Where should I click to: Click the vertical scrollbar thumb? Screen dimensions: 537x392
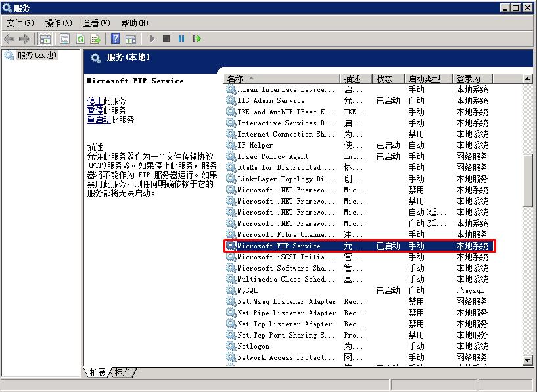[527, 181]
